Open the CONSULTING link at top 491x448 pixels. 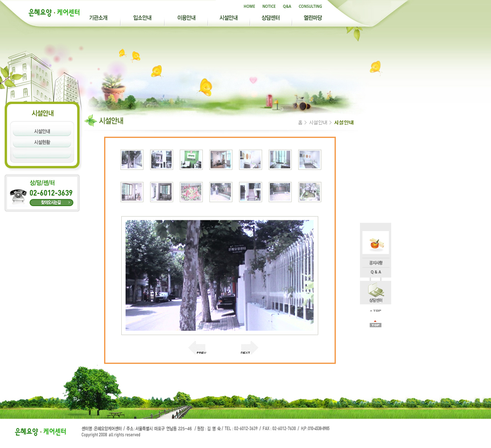(x=310, y=6)
